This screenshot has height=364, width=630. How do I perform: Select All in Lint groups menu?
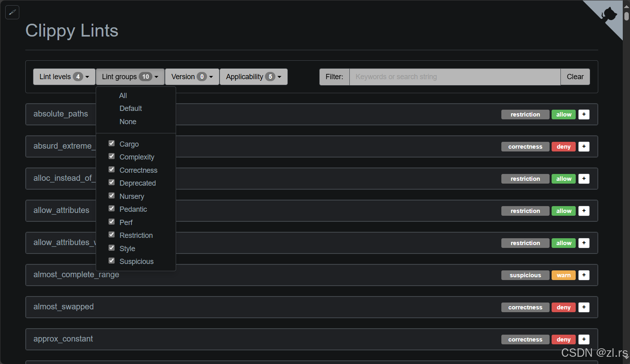(x=123, y=96)
